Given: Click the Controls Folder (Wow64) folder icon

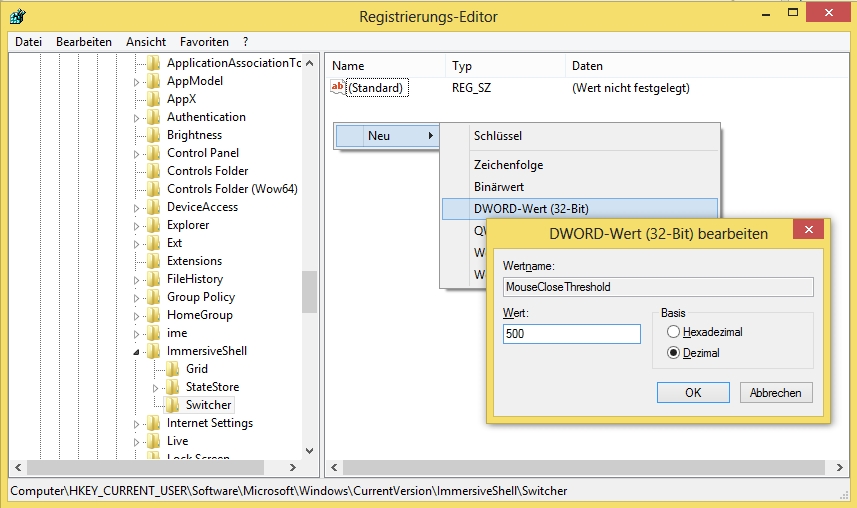Looking at the screenshot, I should (x=154, y=189).
